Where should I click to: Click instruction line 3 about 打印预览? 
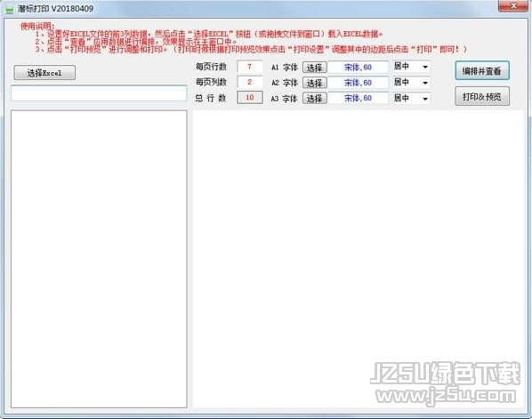coord(251,49)
